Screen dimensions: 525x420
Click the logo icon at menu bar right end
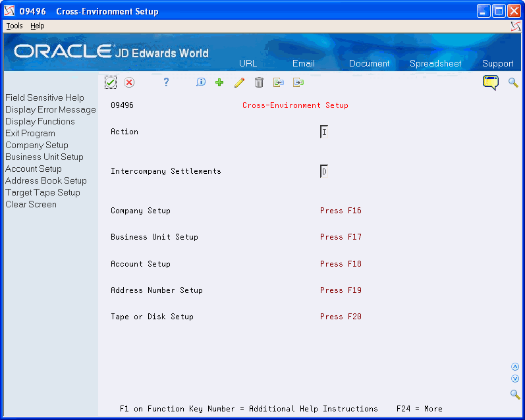tap(516, 26)
